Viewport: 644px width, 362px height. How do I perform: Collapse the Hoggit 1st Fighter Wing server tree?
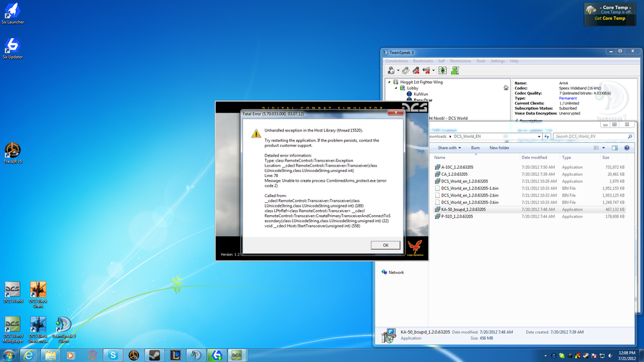pos(389,82)
